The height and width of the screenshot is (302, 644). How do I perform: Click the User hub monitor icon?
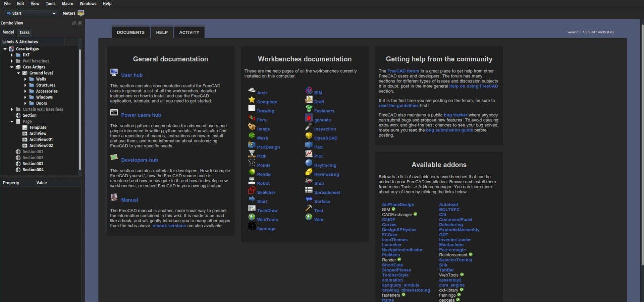point(114,72)
